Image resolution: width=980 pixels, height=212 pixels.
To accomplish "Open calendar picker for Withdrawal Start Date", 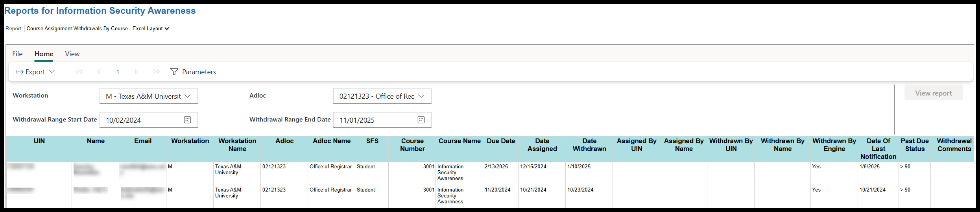I will 187,120.
